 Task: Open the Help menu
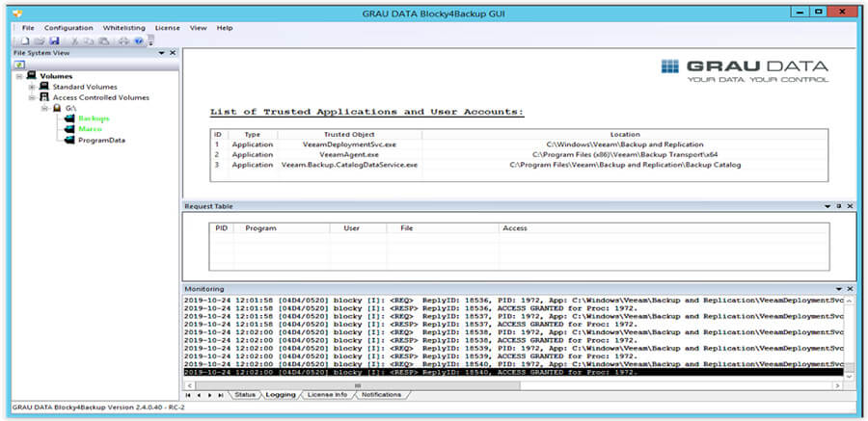(x=225, y=28)
